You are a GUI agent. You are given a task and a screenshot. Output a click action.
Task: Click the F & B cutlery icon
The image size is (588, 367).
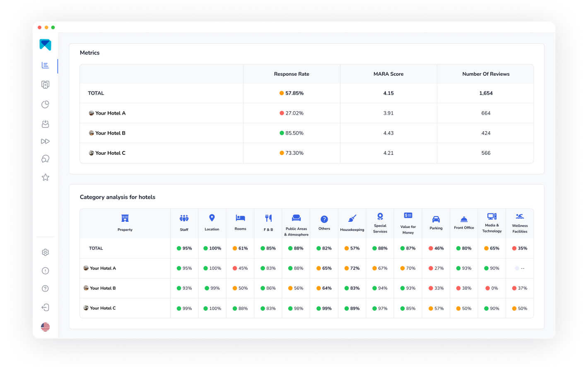click(x=268, y=218)
